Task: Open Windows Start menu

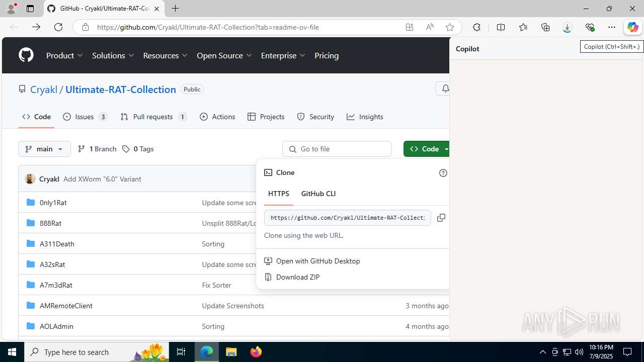Action: coord(12,352)
